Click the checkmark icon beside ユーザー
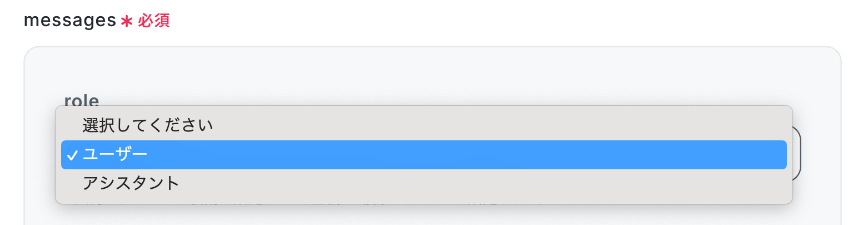Viewport: 868px width, 225px height. tap(72, 155)
